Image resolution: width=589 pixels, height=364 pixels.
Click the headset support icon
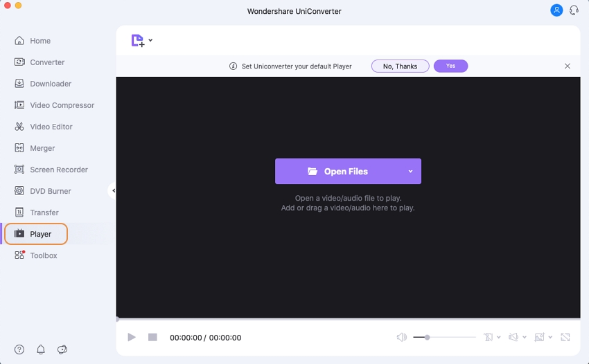[x=574, y=10]
